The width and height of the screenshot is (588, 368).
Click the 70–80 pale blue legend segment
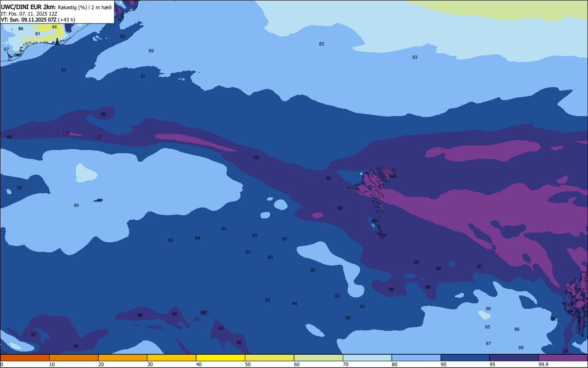click(367, 357)
